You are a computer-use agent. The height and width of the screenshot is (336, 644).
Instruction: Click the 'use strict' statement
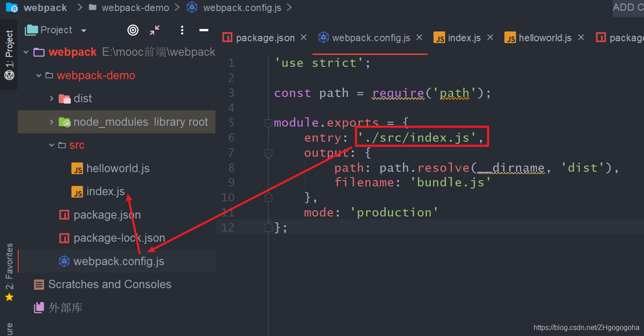(x=323, y=63)
